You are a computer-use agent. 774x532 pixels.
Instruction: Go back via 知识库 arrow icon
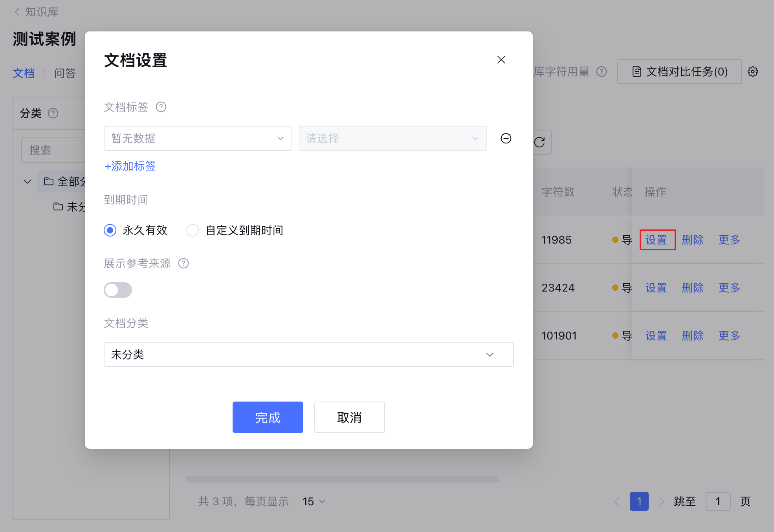pos(17,12)
